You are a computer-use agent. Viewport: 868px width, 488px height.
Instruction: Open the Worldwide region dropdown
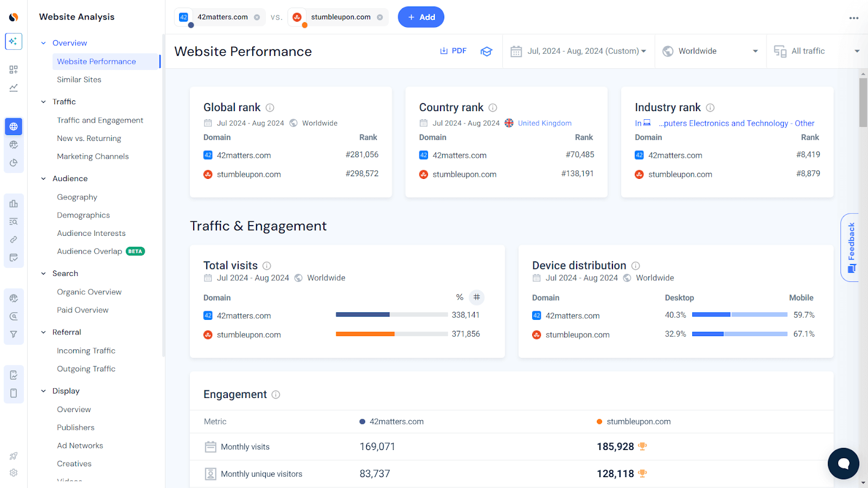[x=710, y=50]
